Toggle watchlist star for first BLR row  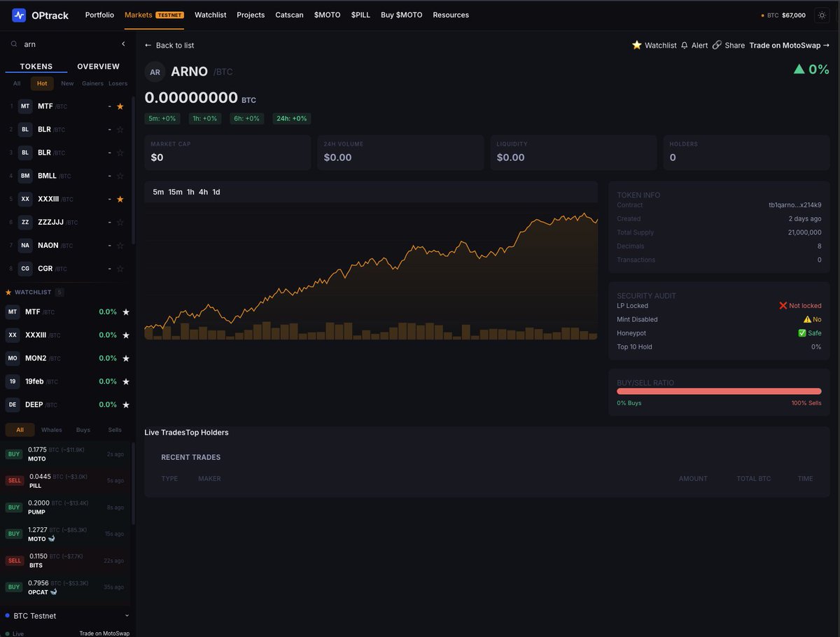pyautogui.click(x=120, y=129)
